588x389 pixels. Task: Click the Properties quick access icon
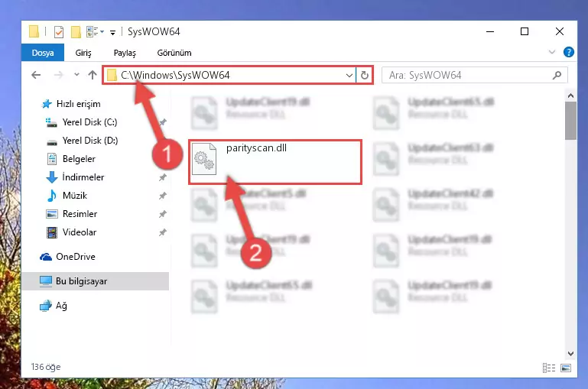59,32
